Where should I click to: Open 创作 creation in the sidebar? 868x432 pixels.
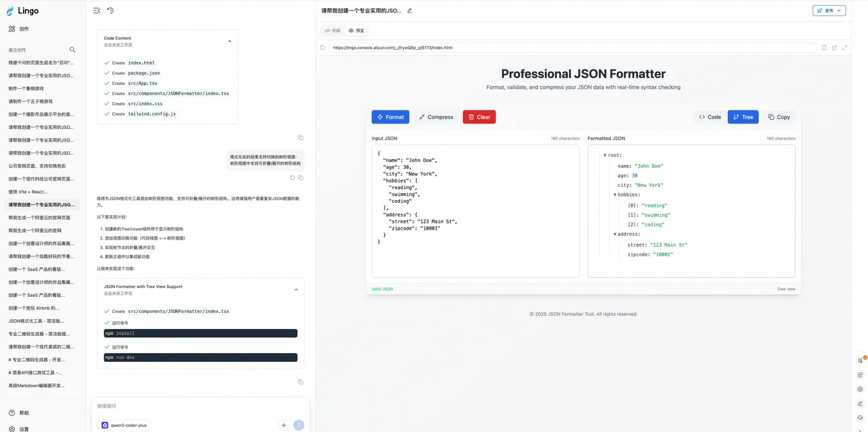(19, 29)
